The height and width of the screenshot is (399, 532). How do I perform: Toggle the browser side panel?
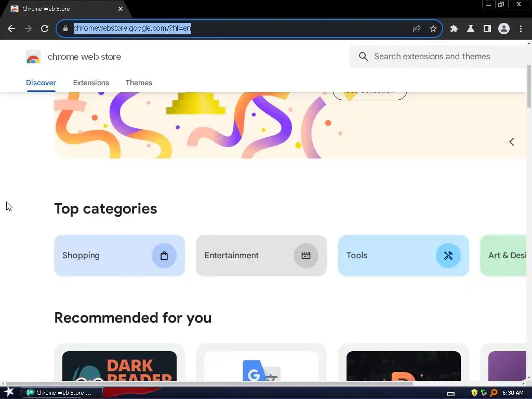[x=487, y=29]
